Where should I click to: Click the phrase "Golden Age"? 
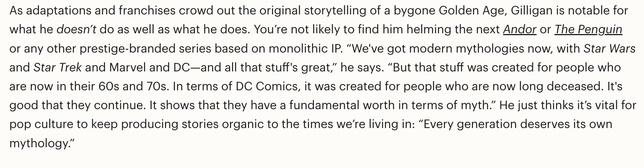(471, 10)
